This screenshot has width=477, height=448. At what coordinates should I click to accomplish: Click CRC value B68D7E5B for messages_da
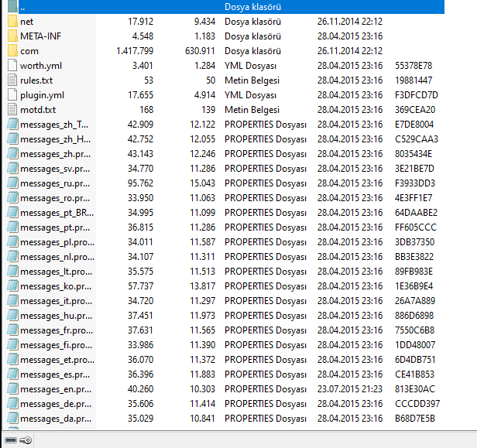415,419
